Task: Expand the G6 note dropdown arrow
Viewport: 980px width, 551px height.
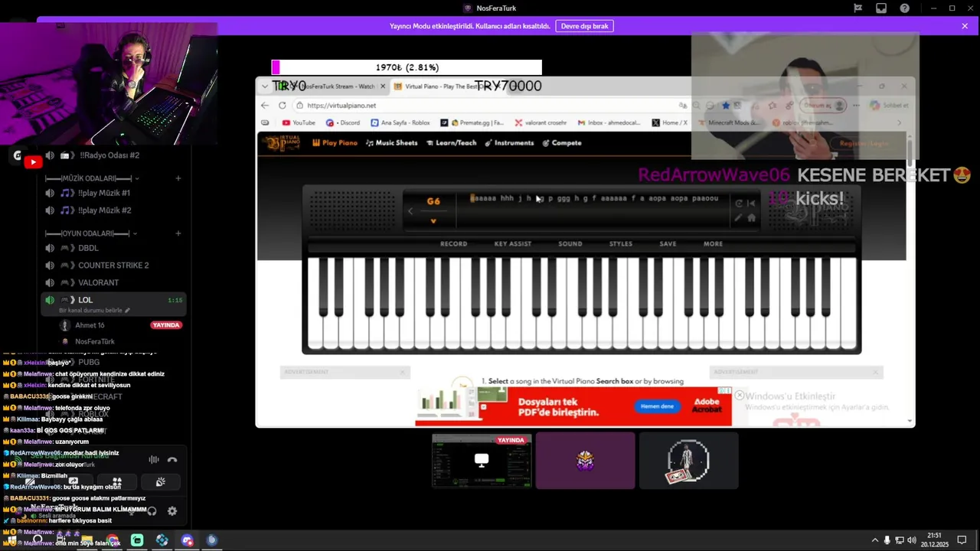Action: [x=433, y=221]
